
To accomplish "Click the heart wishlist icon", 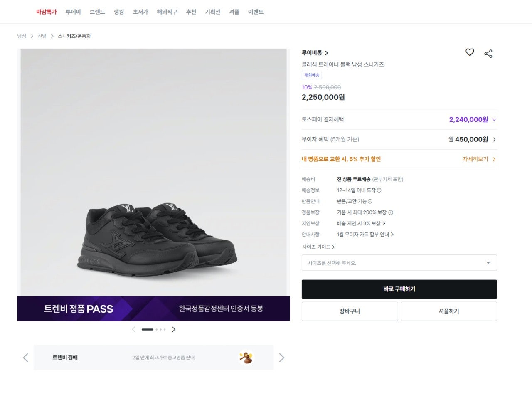I will pos(470,52).
